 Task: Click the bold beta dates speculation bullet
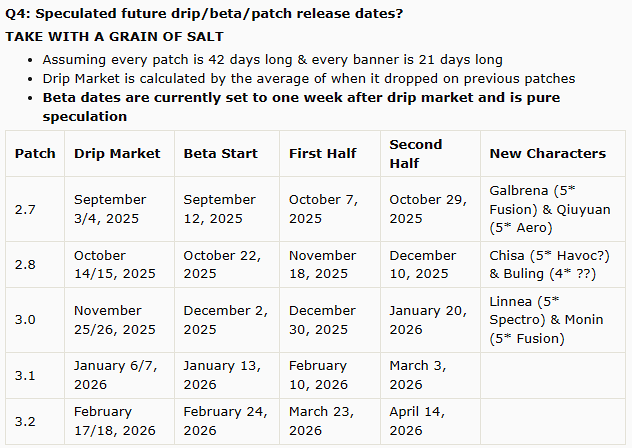click(301, 107)
